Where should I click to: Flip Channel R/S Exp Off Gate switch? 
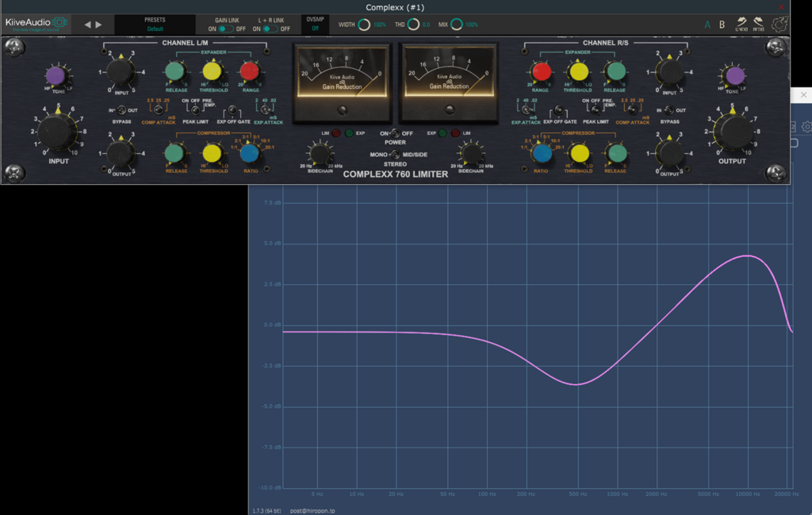point(559,110)
